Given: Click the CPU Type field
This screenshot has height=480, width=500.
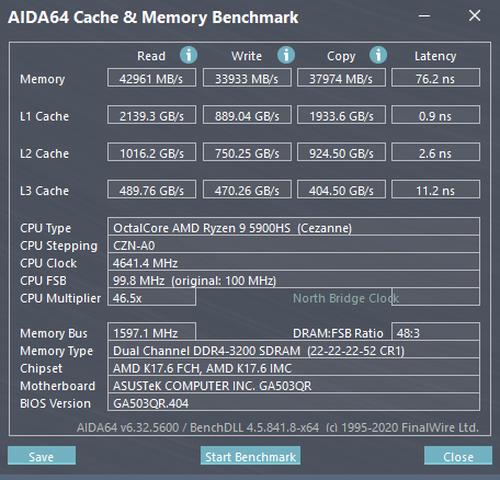Looking at the screenshot, I should (294, 227).
